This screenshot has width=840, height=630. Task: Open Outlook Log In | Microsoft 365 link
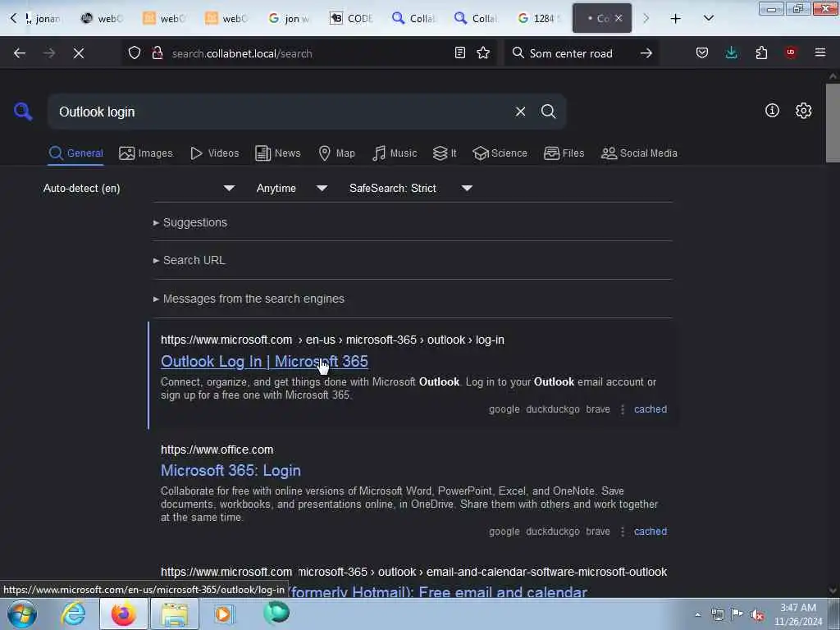click(264, 362)
